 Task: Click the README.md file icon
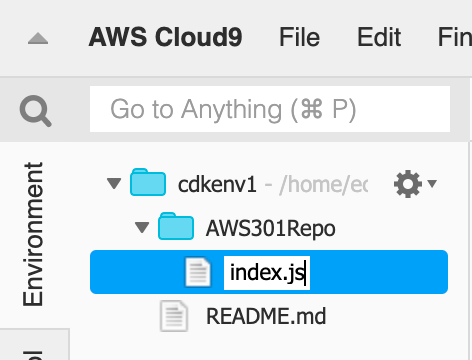[173, 316]
